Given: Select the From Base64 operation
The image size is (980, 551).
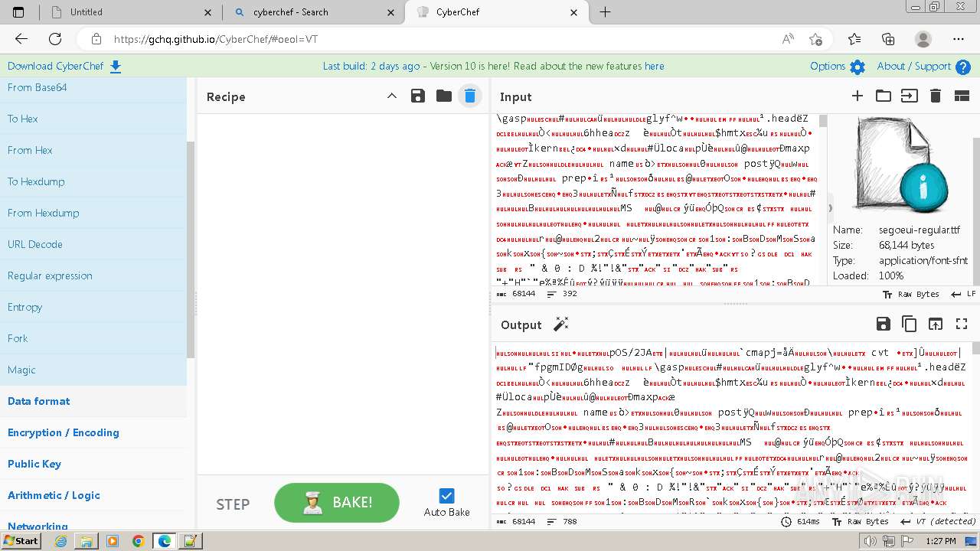Looking at the screenshot, I should click(x=93, y=88).
